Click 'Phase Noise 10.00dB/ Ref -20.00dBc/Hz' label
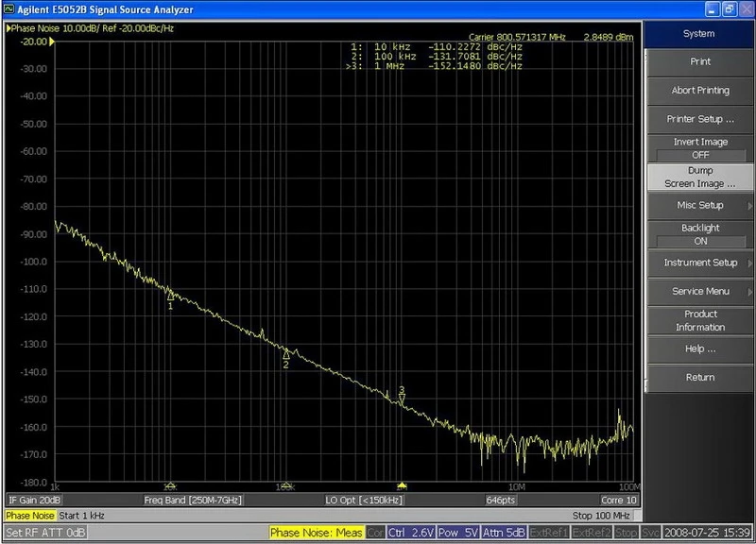The width and height of the screenshot is (756, 544). (92, 28)
